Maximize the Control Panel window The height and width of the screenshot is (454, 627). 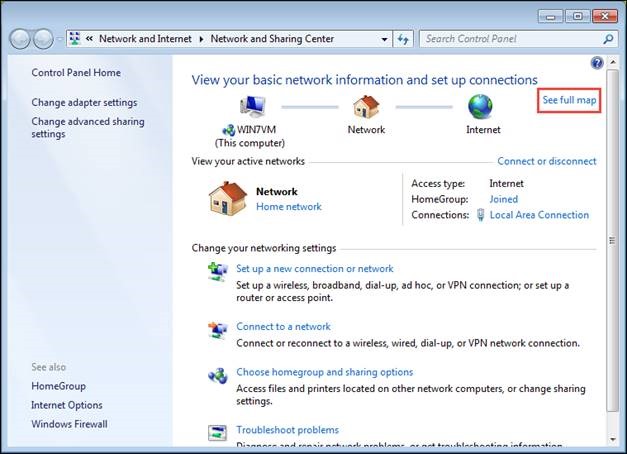(x=577, y=16)
